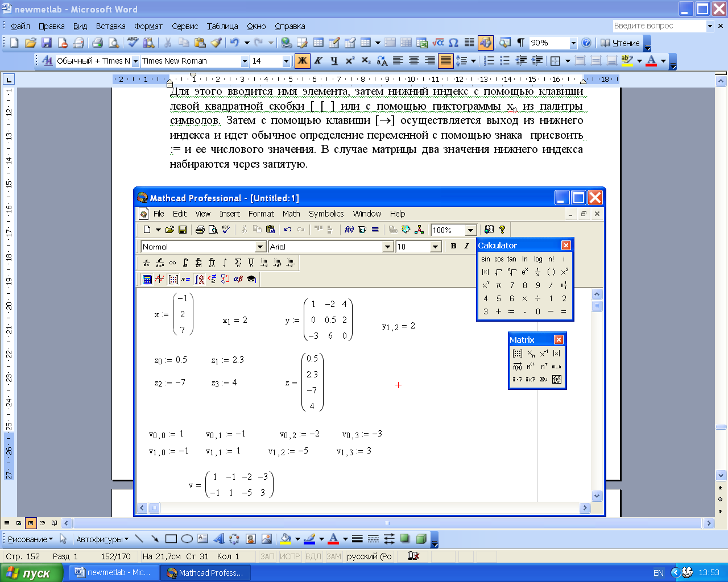Open a file with the Word folder icon
728x582 pixels.
31,43
